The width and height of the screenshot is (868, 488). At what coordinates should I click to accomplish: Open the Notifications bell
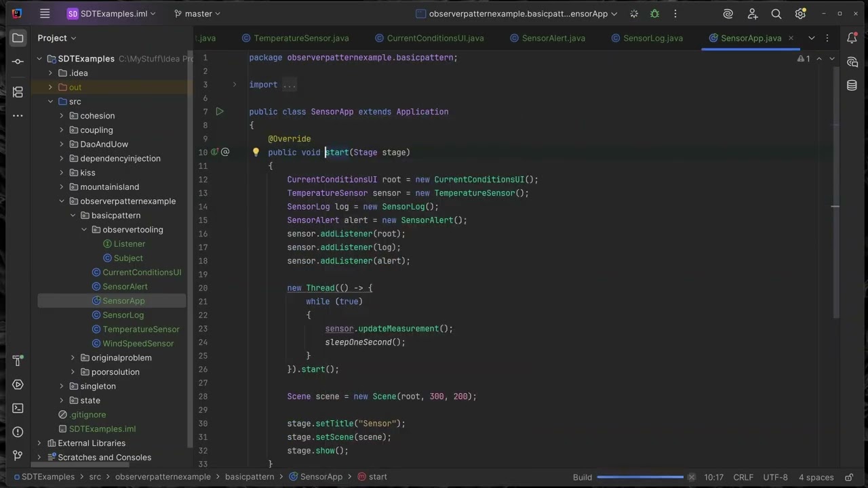(852, 38)
